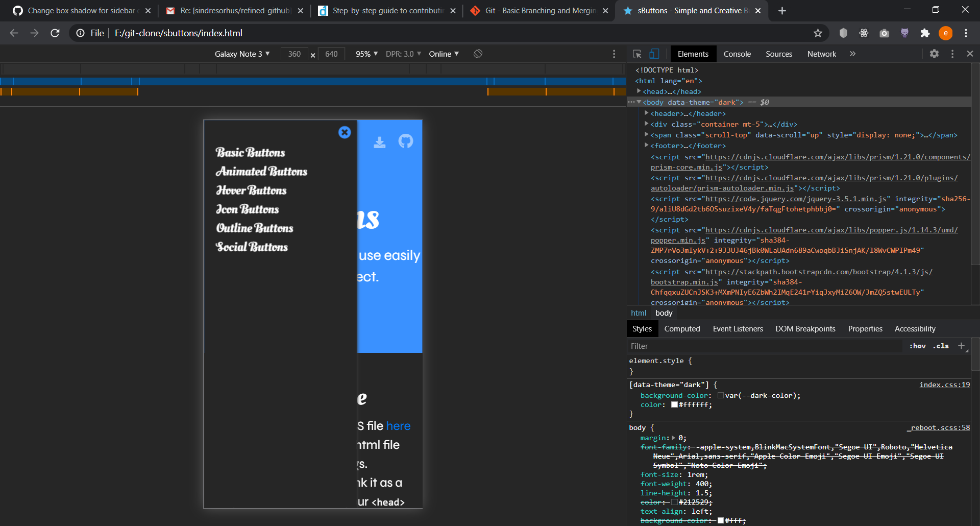The width and height of the screenshot is (980, 526).
Task: Show more DevTools tabs
Action: pos(852,54)
